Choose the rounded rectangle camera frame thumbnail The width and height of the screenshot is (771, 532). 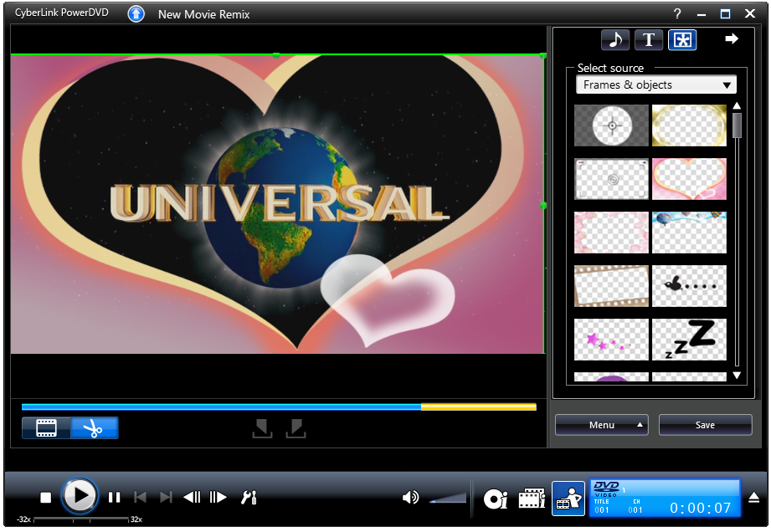pyautogui.click(x=611, y=179)
